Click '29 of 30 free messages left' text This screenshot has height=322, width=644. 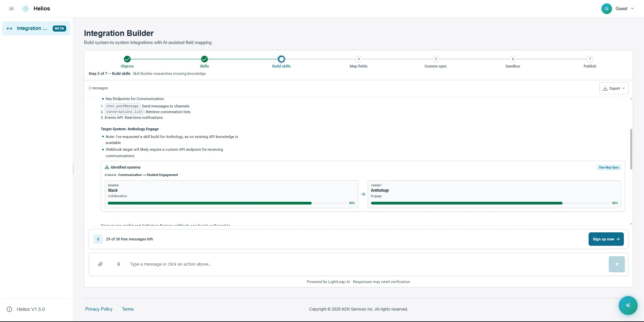[x=129, y=239]
